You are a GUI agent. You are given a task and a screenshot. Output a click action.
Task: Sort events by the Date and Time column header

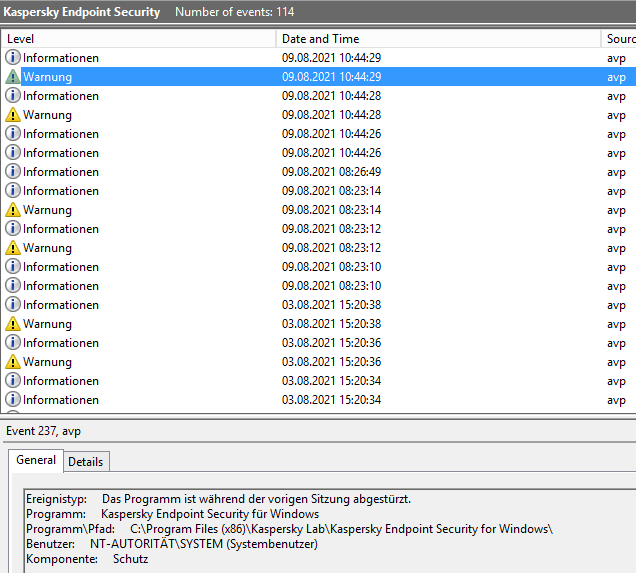pos(438,39)
